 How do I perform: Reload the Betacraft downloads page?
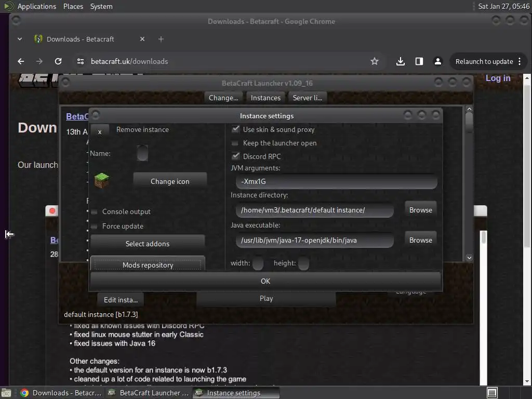point(58,61)
